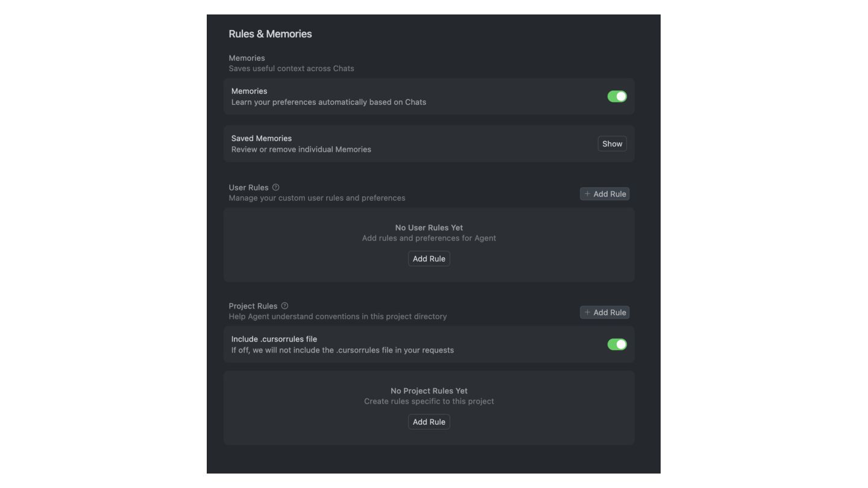Click the plus Add Rule button for User Rules

[605, 194]
